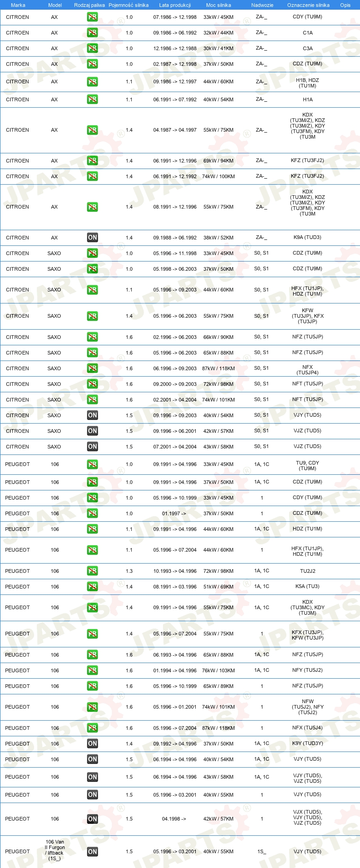
Task: Select the power value 66kW / 90KM
Action: tap(219, 337)
